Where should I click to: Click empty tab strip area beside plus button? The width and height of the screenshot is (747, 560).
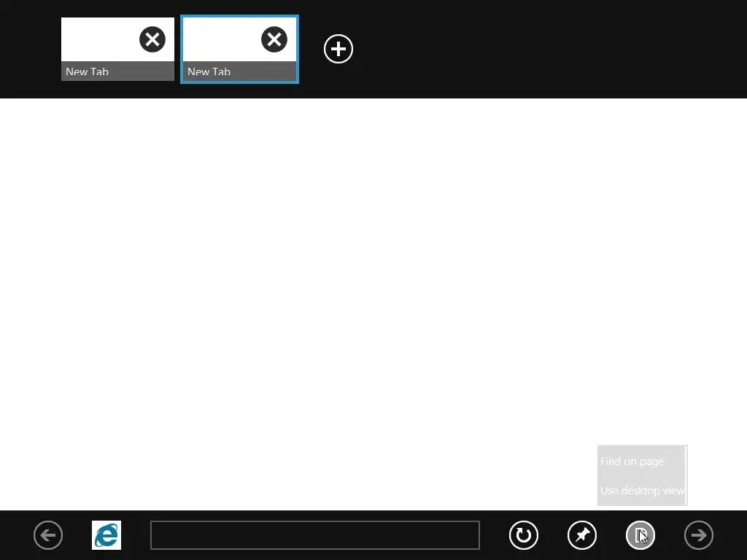(524, 49)
